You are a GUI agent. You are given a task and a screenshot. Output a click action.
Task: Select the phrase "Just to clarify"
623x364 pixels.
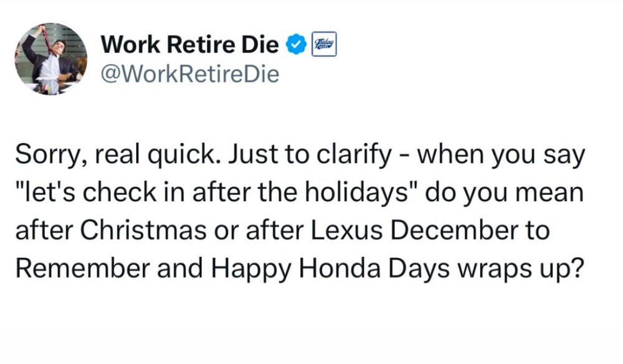[x=310, y=155]
